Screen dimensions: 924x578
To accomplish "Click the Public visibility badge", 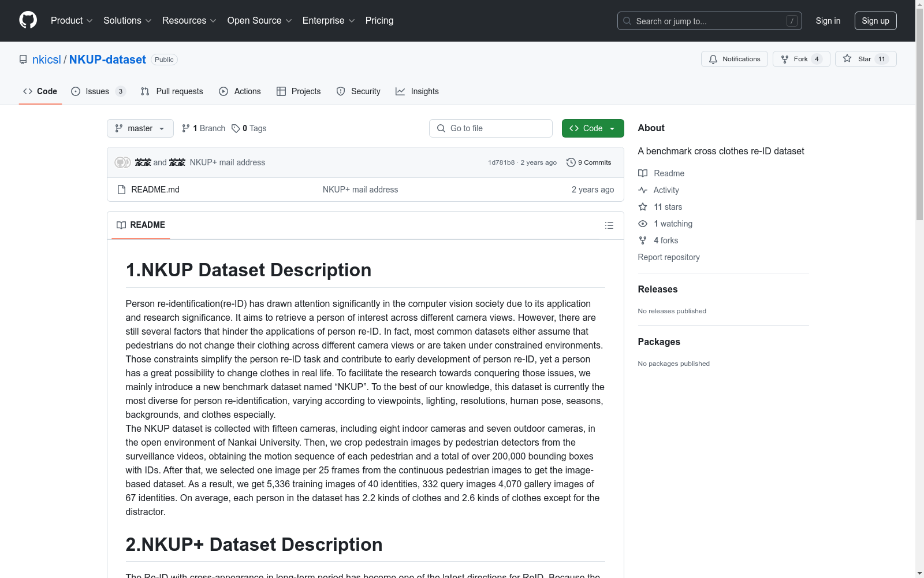I will click(x=164, y=60).
